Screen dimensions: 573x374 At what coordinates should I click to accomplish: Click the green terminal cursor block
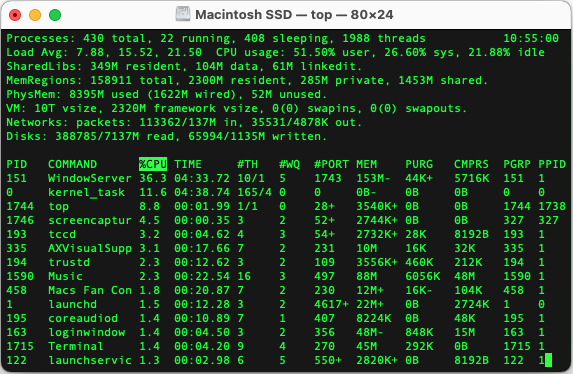point(548,360)
